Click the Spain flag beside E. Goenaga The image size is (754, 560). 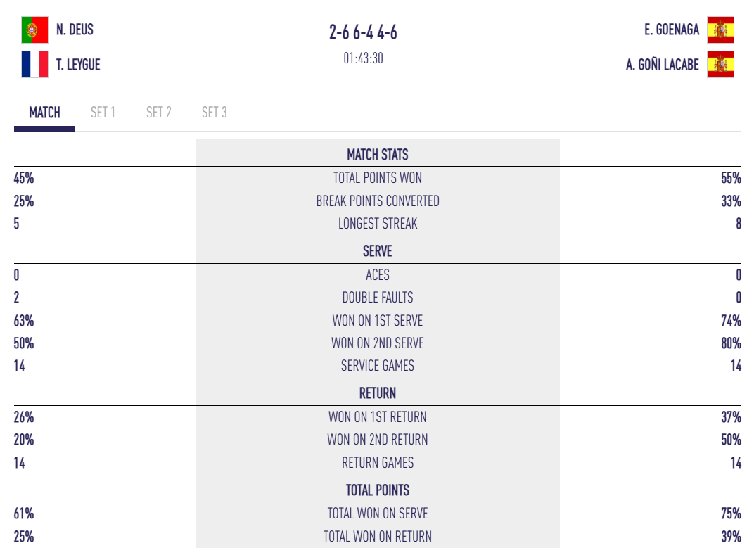coord(720,30)
